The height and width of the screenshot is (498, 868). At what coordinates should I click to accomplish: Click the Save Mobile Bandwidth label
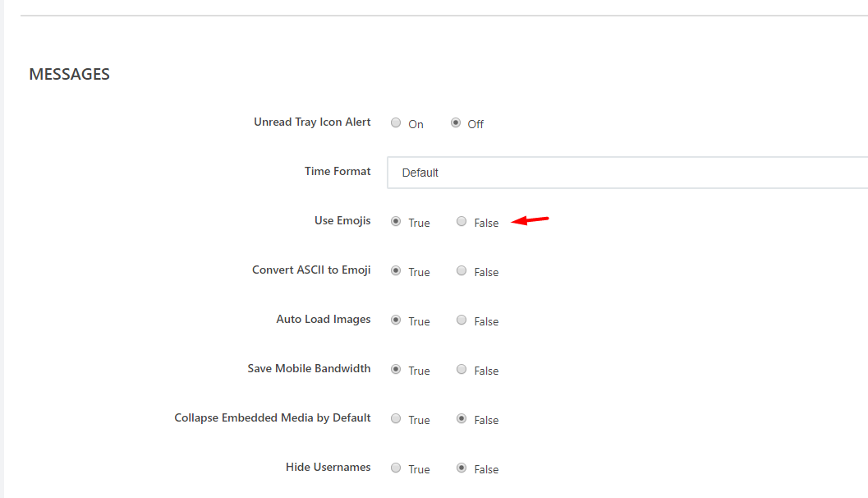coord(309,369)
